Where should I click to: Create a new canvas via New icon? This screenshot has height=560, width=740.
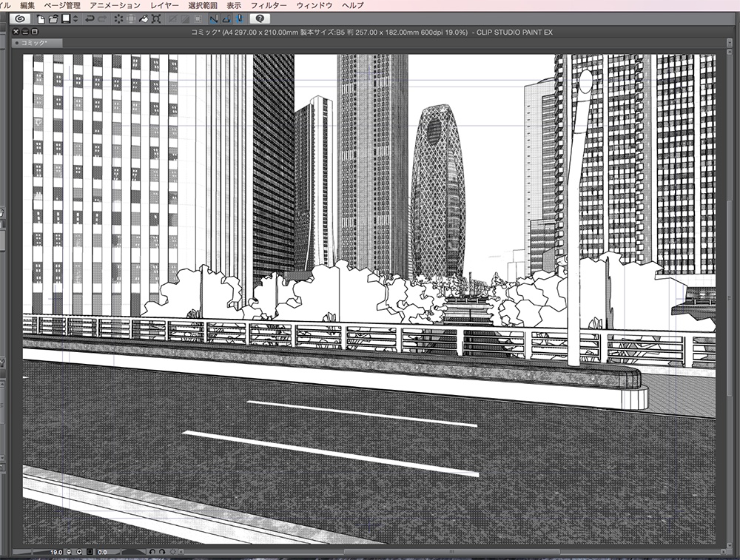pos(39,18)
